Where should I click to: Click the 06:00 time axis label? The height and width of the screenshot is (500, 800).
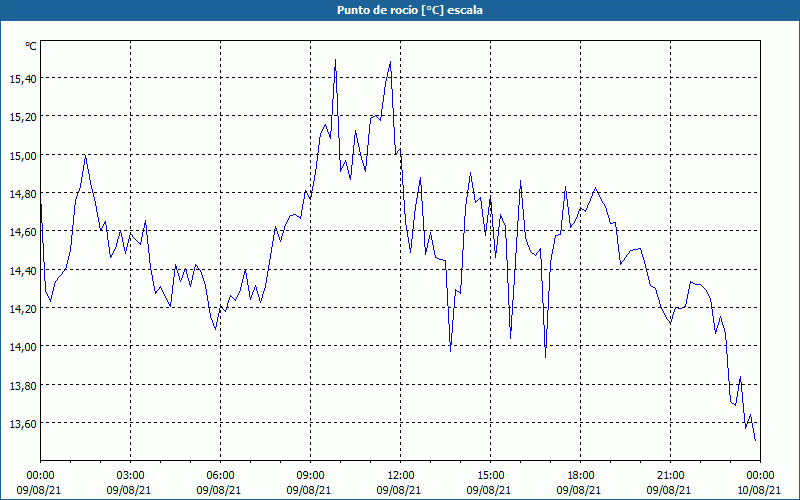[x=220, y=476]
